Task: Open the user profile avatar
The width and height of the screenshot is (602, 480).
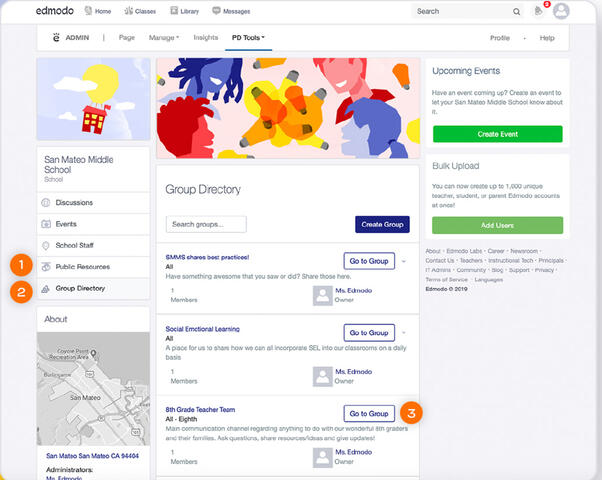Action: click(561, 11)
